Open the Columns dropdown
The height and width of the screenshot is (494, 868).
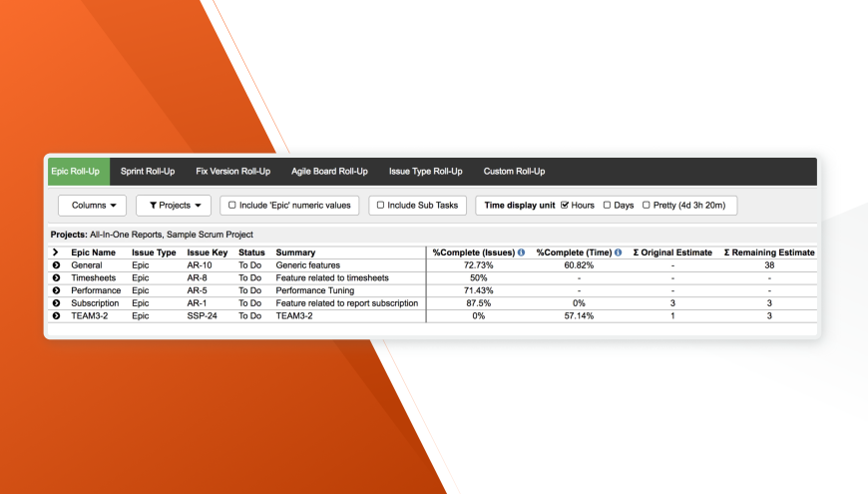click(93, 206)
